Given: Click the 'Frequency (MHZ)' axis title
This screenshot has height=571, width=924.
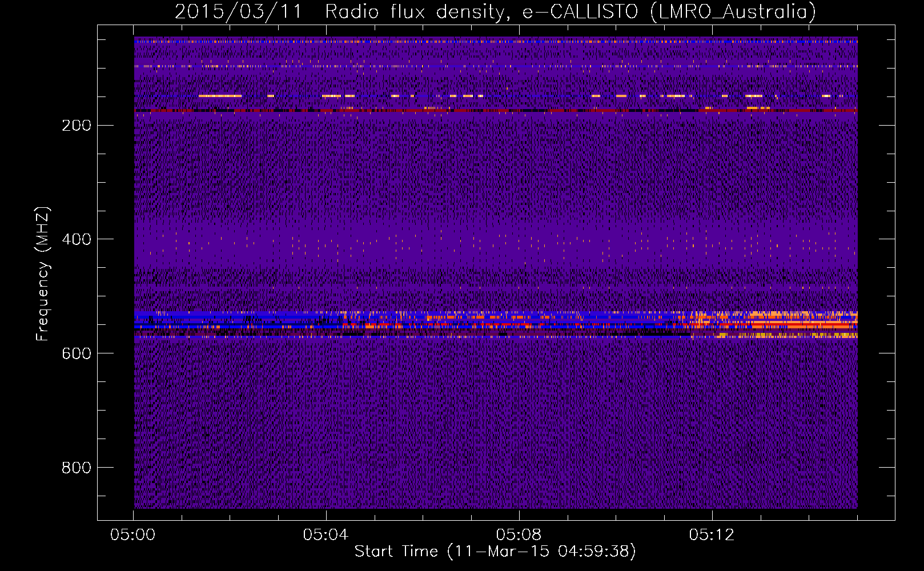Looking at the screenshot, I should click(43, 274).
